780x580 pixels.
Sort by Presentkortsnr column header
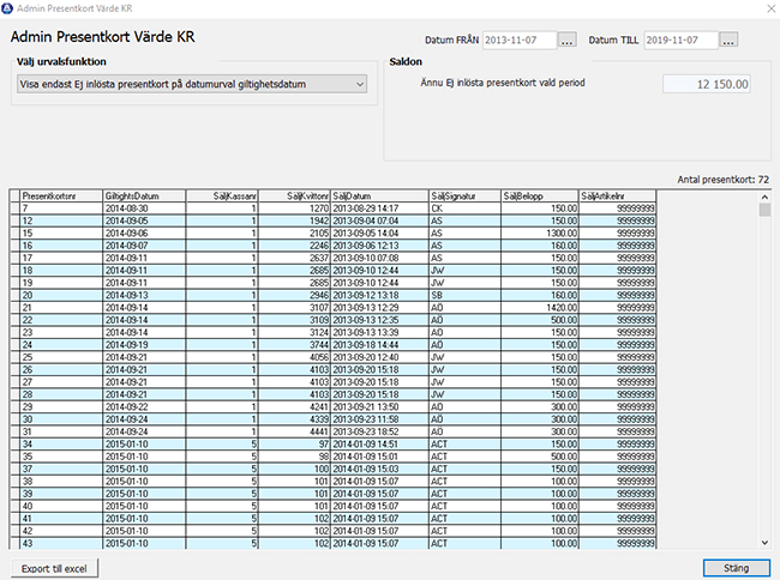pyautogui.click(x=61, y=196)
